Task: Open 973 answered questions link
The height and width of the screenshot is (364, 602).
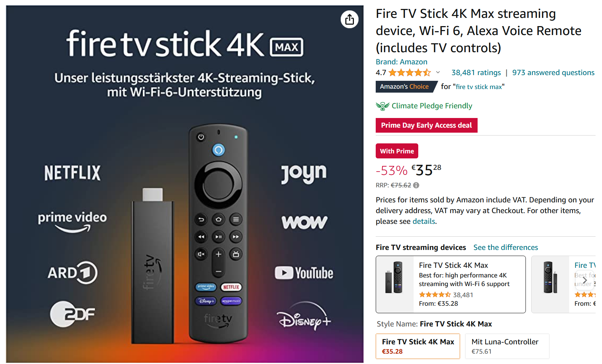Action: point(553,73)
